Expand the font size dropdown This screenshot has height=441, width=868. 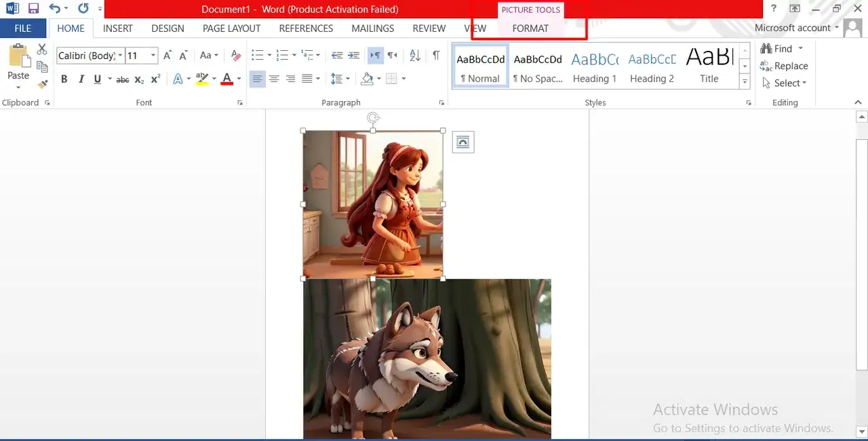153,56
